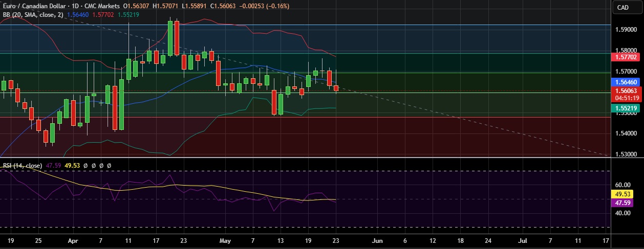
Task: Select the RSI (14, close) indicator label
Action: coord(22,166)
